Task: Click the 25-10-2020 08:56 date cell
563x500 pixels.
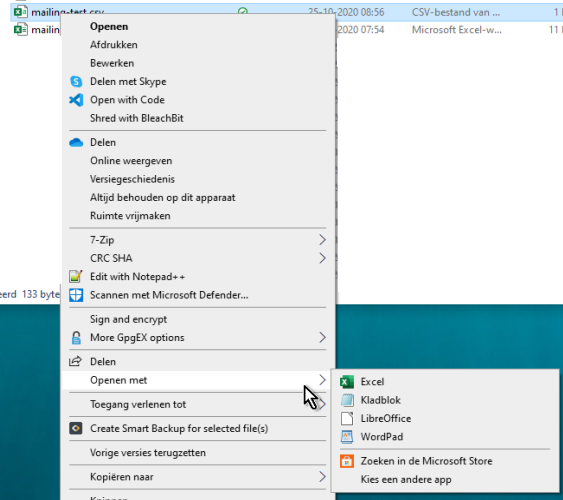Action: coord(346,12)
